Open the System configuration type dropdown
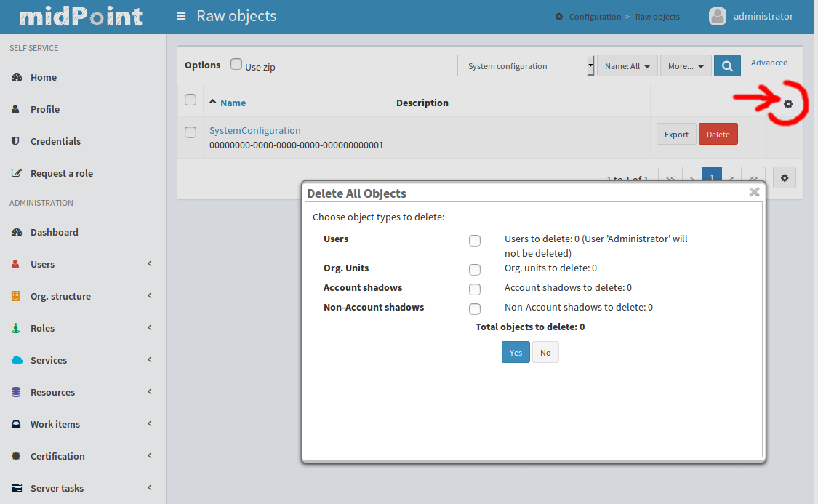The image size is (818, 504). pos(526,65)
